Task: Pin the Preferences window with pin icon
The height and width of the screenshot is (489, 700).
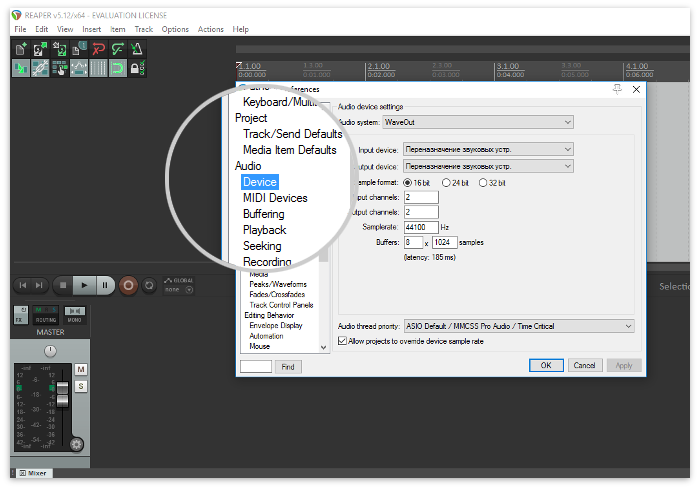Action: tap(617, 89)
